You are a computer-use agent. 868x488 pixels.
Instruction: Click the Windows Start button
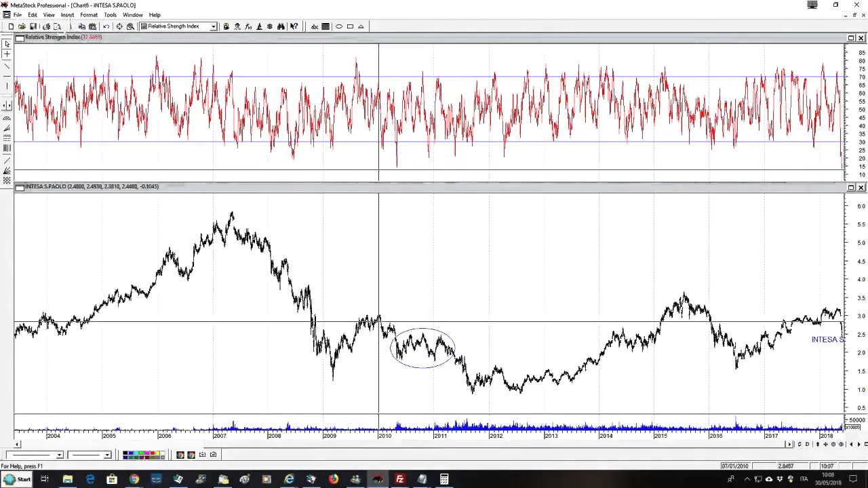pos(16,480)
